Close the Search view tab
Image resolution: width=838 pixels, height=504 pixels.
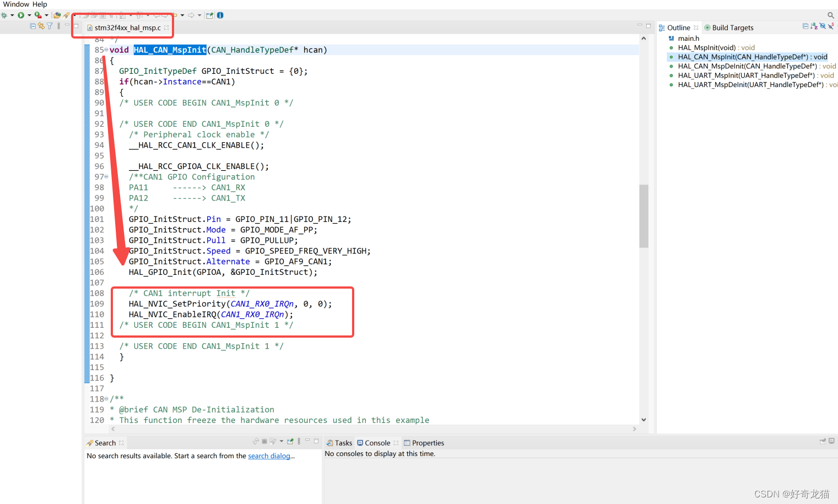(122, 443)
